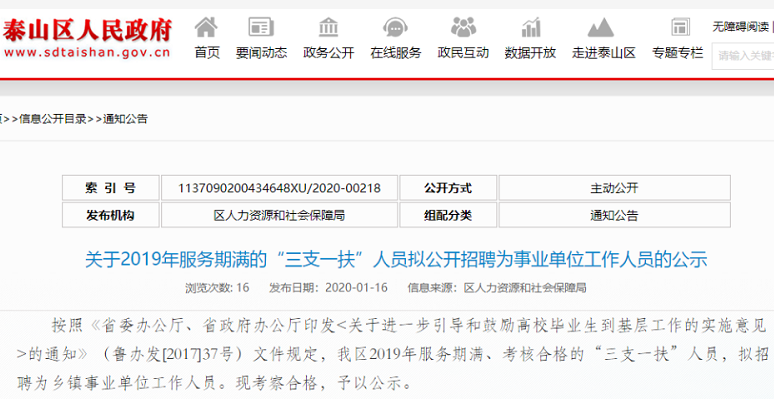The image size is (774, 399).
Task: Click the layout page icon above 专题专栏
Action: tap(680, 27)
